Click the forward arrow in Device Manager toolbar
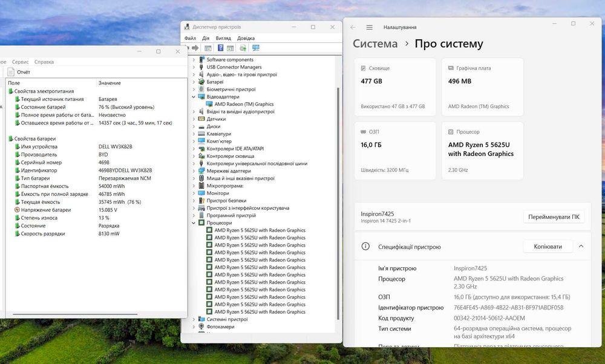Image resolution: width=605 pixels, height=364 pixels. coord(195,48)
